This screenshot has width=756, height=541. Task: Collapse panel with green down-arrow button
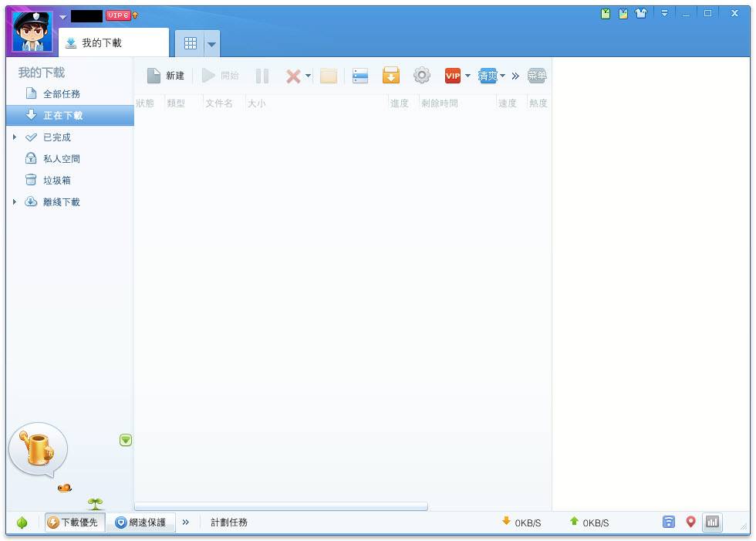point(126,440)
